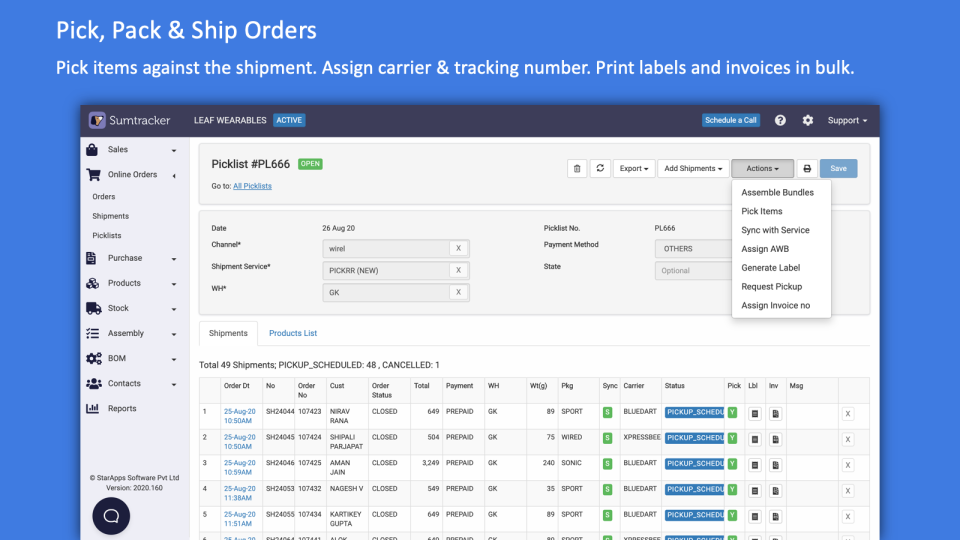Open label for shipment SH24053
This screenshot has height=540, width=960.
pos(754,491)
